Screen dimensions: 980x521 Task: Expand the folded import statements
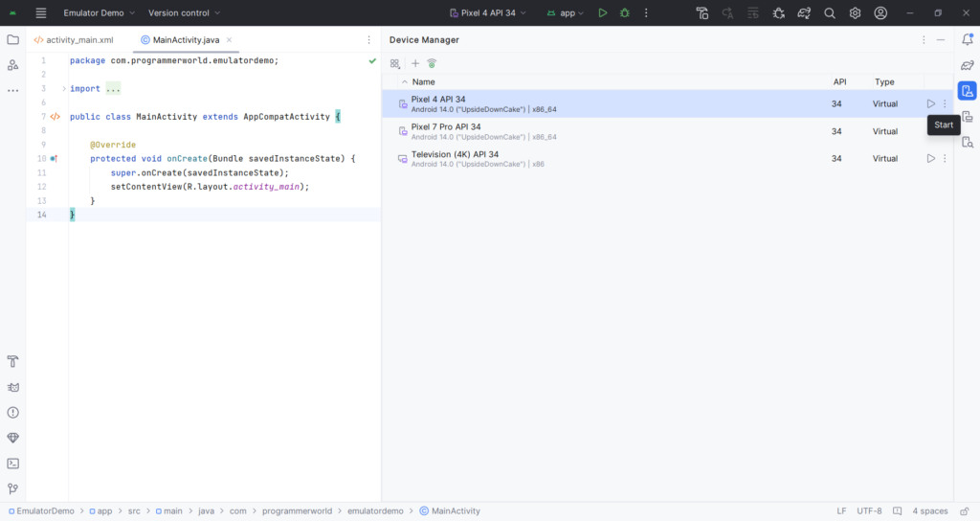64,89
